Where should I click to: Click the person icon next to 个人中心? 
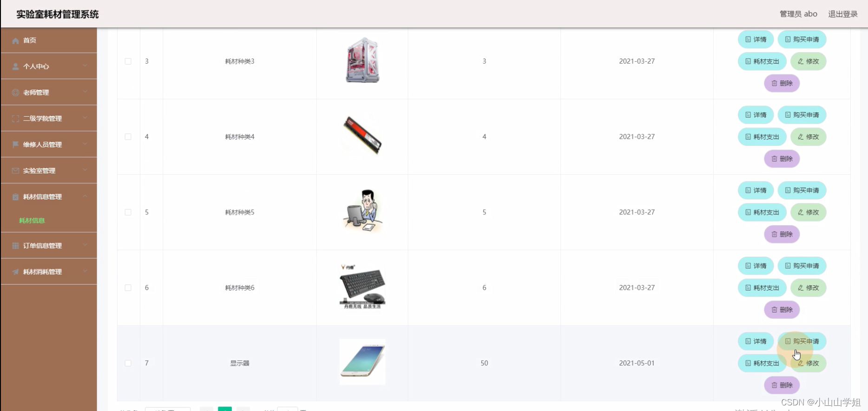pyautogui.click(x=15, y=66)
